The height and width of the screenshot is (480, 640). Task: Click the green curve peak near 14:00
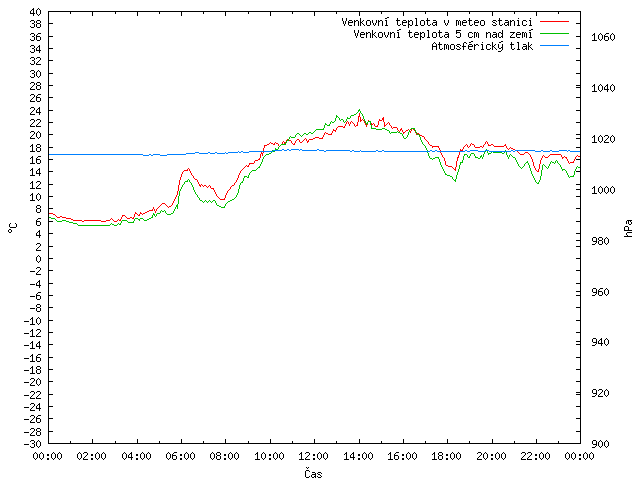tap(359, 110)
